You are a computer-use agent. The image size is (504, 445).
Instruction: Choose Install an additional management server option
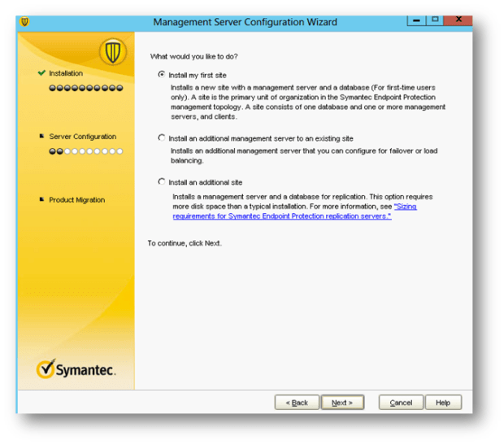click(162, 138)
